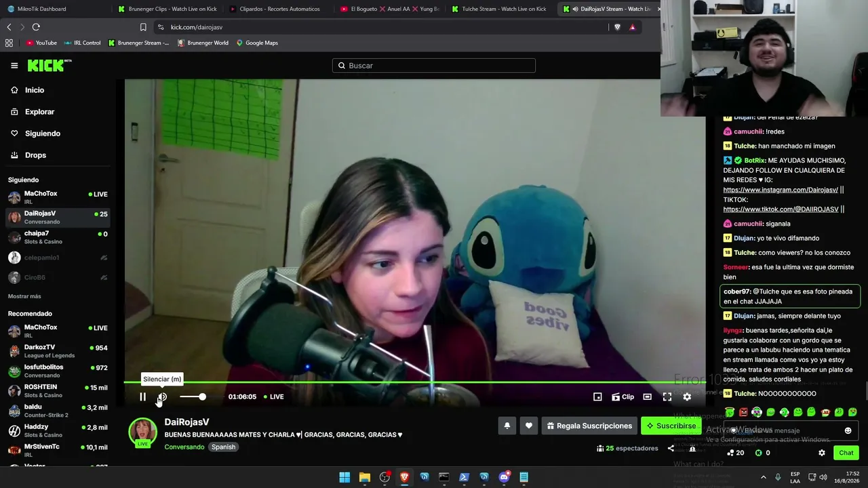
Task: Expand following list with Mostrar más
Action: coord(24,296)
